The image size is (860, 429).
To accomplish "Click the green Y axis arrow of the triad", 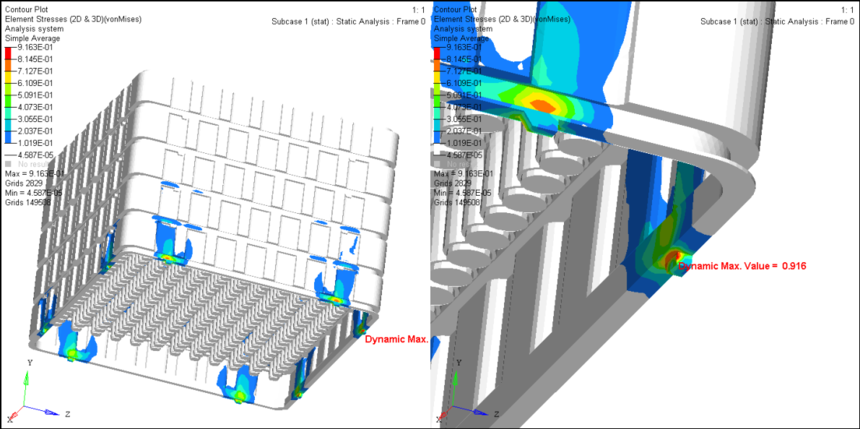I will (x=29, y=376).
